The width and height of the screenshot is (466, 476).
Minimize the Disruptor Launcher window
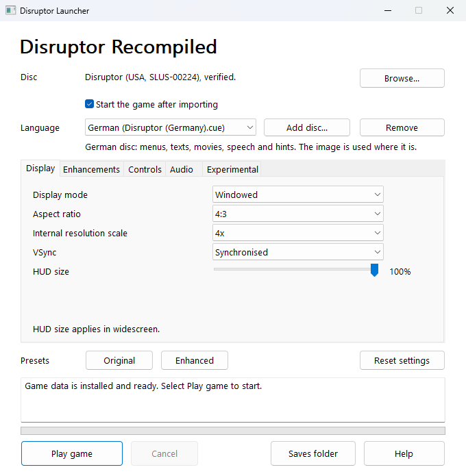(x=388, y=10)
